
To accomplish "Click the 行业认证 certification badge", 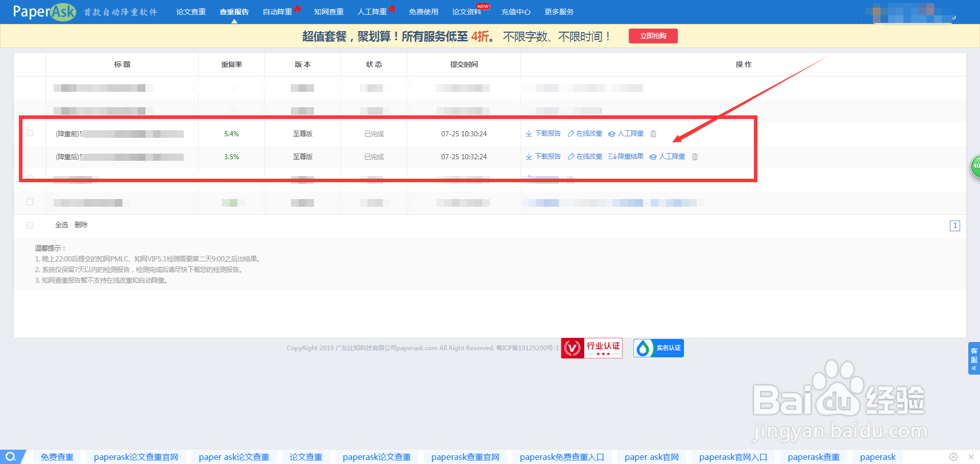I will [592, 348].
